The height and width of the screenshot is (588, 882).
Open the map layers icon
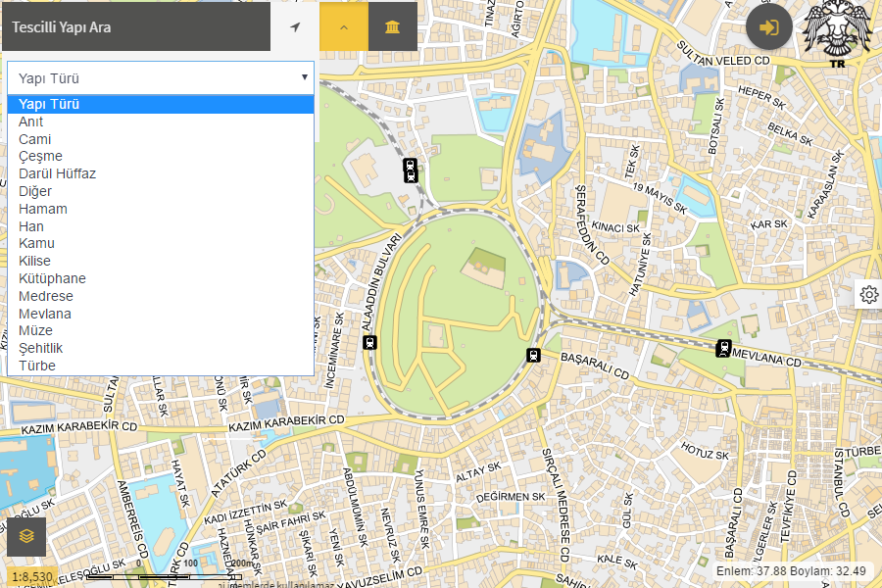point(26,536)
